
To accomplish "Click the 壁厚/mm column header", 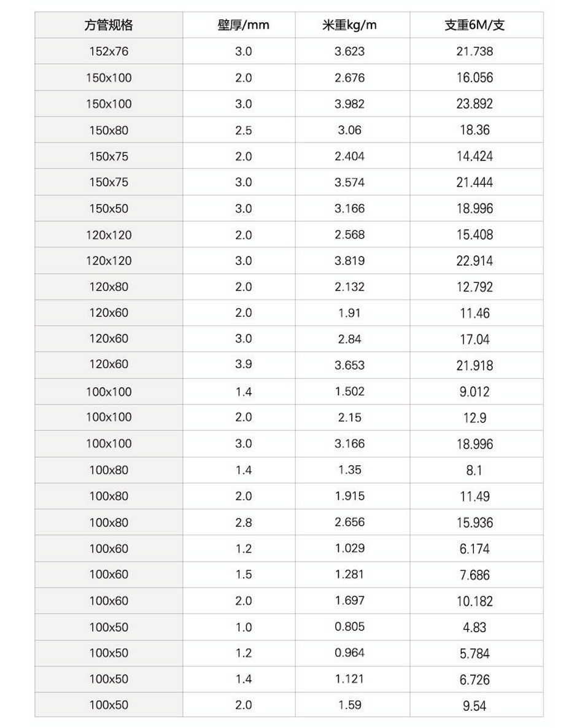I will pos(243,25).
